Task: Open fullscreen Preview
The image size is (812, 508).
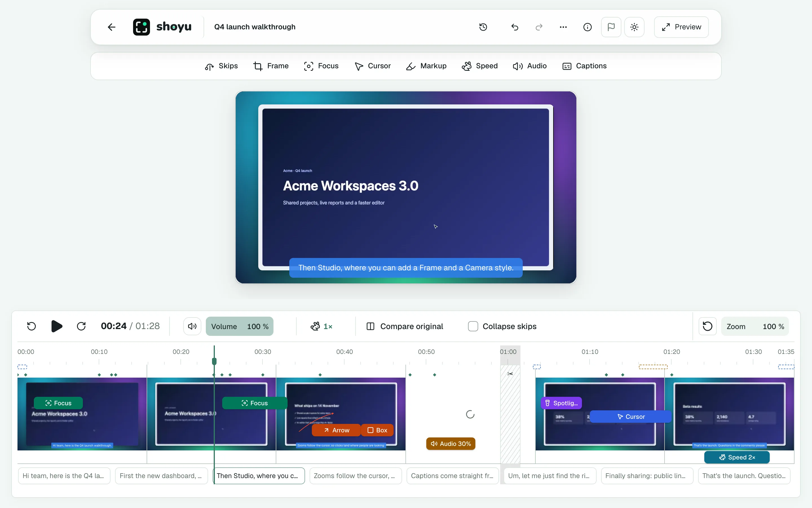Action: 681,27
